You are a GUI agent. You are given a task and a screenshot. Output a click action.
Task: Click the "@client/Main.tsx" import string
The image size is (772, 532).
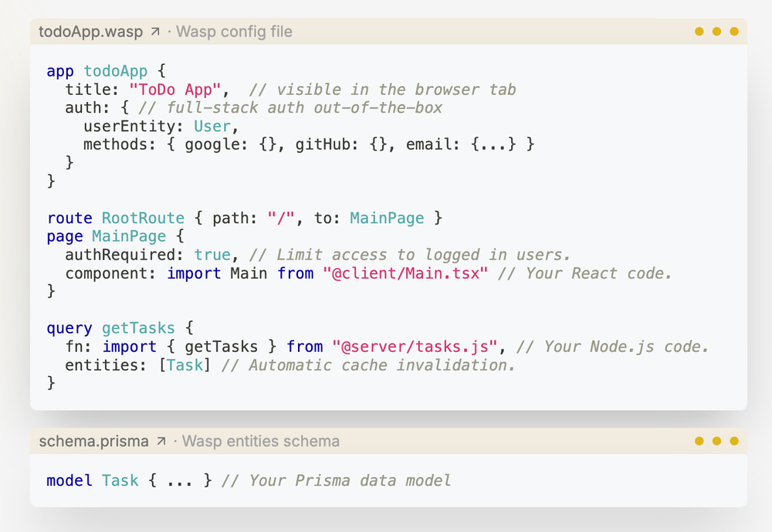[406, 273]
